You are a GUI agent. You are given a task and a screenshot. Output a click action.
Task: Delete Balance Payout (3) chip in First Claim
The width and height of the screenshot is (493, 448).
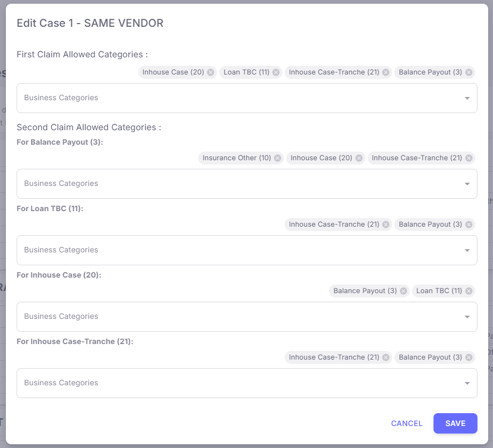469,72
